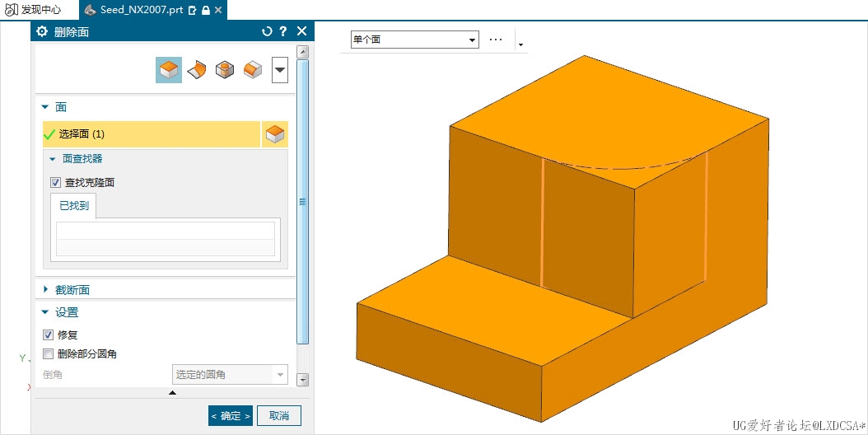Click the dialog vertical scrollbar thumb

pyautogui.click(x=302, y=202)
